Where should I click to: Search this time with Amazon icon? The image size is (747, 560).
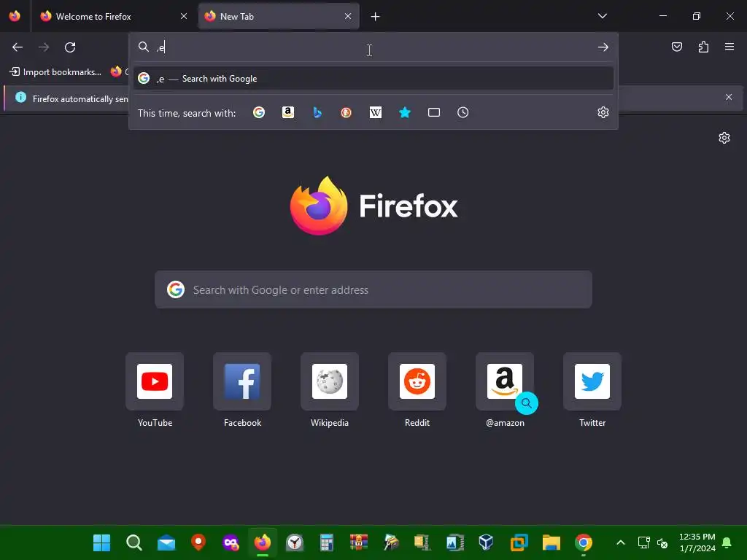[x=287, y=112]
